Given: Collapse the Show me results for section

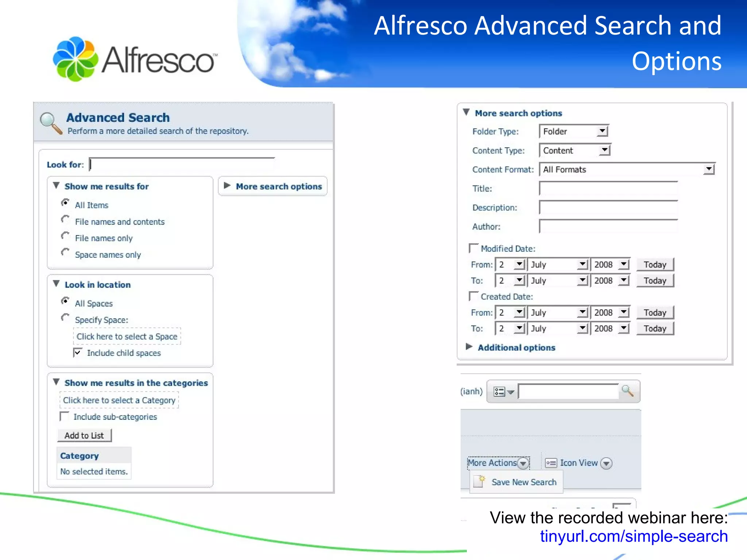Looking at the screenshot, I should [x=56, y=186].
